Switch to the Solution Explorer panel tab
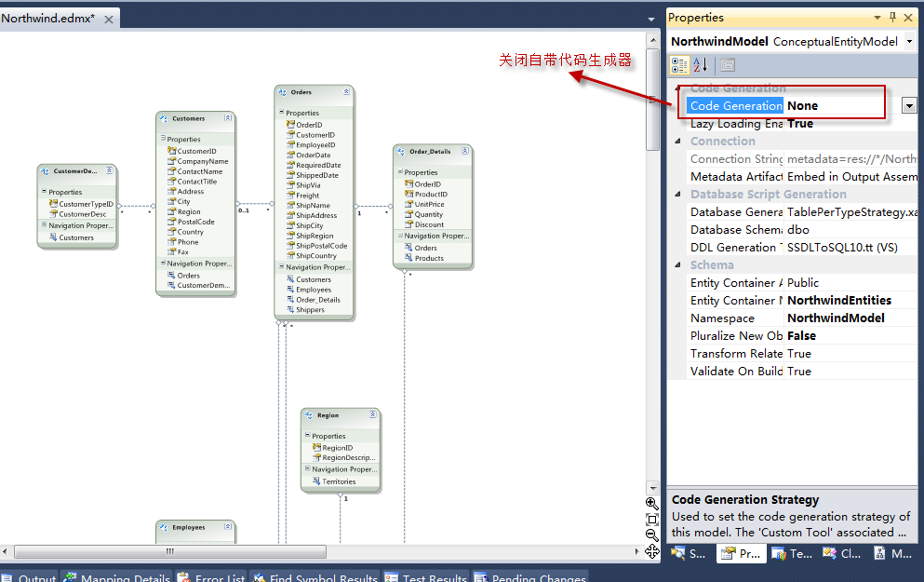924x582 pixels. point(690,553)
